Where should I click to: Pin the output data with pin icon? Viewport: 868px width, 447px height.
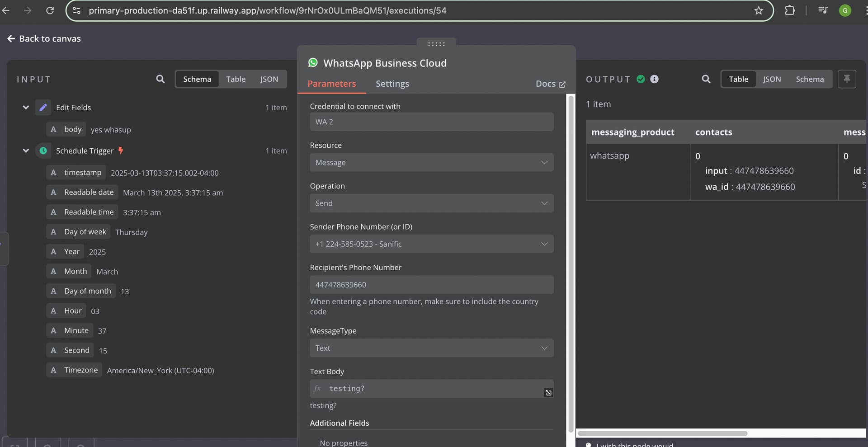[847, 79]
